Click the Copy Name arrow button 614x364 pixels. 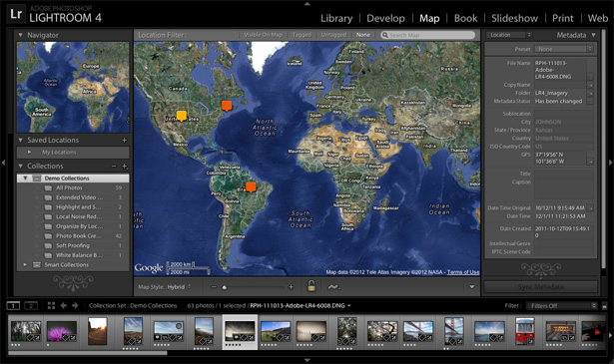590,85
